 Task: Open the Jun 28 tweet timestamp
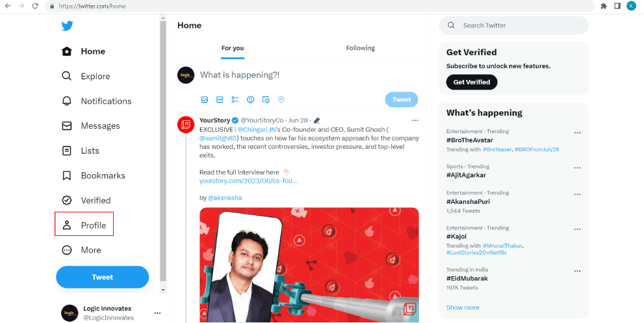298,120
